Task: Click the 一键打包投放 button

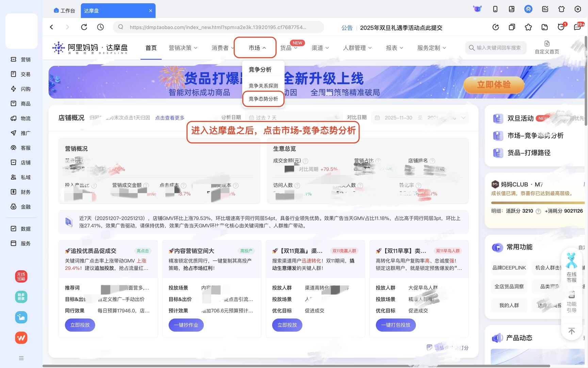Action: coord(396,325)
